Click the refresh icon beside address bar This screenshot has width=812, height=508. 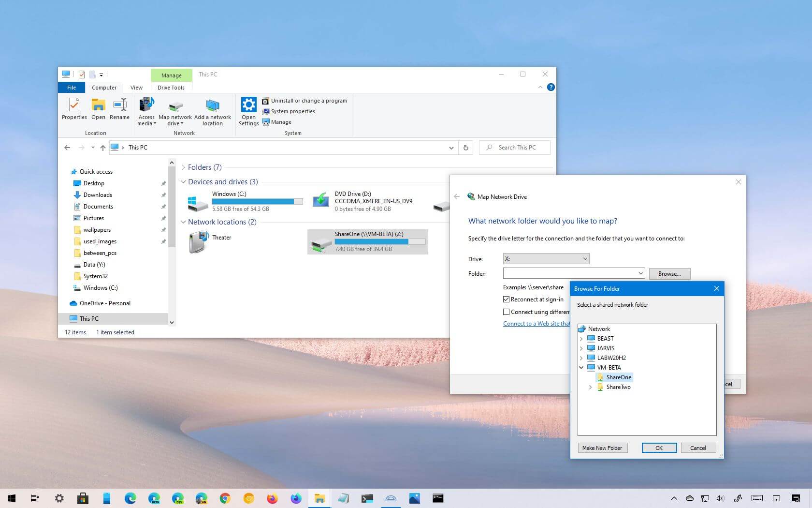(465, 147)
